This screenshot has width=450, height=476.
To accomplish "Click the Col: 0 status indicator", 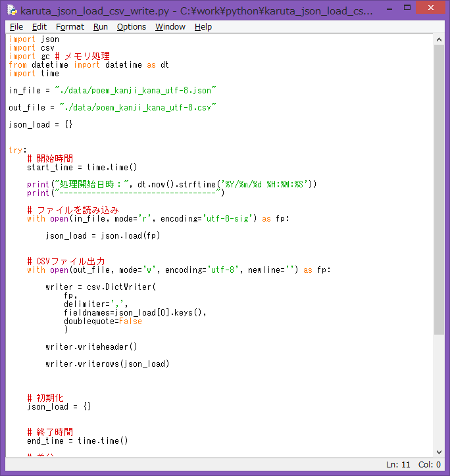I will click(x=430, y=465).
